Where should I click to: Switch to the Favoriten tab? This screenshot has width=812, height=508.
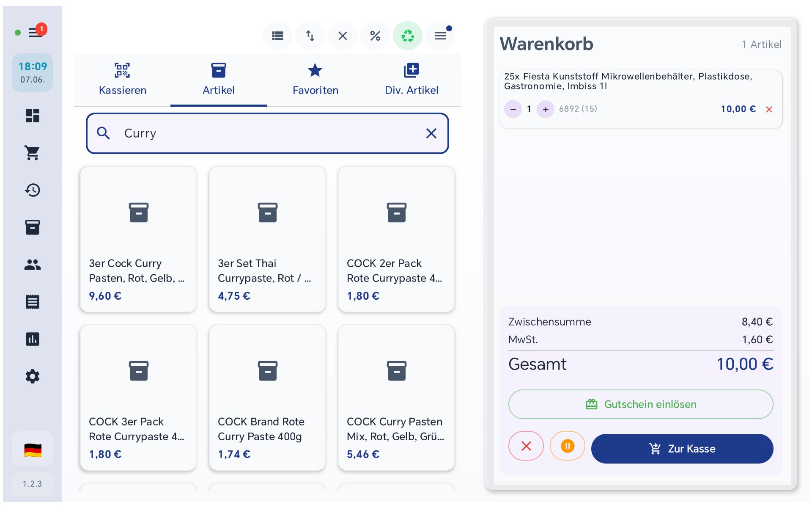(315, 80)
